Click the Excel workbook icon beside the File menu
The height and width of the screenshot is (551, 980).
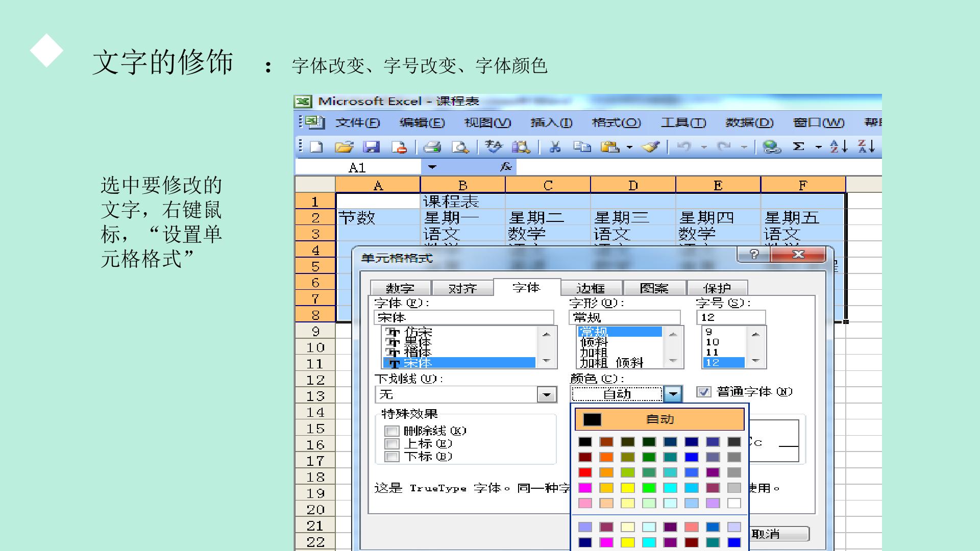pos(315,122)
